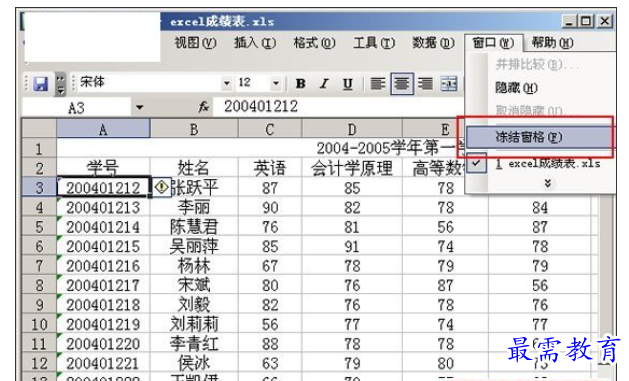Click English score 90 for 李丽
The image size is (629, 381).
point(270,207)
